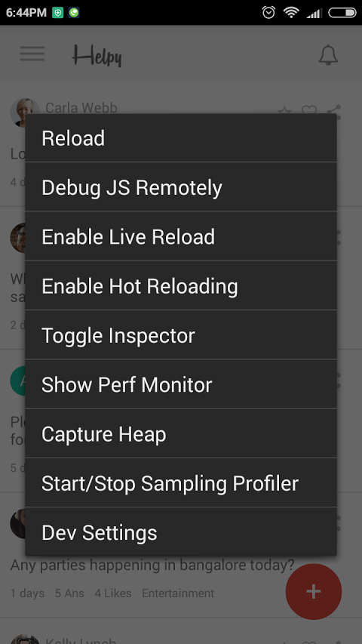Screen dimensions: 362x644
Task: Select Reload from the dev menu
Action: click(181, 138)
